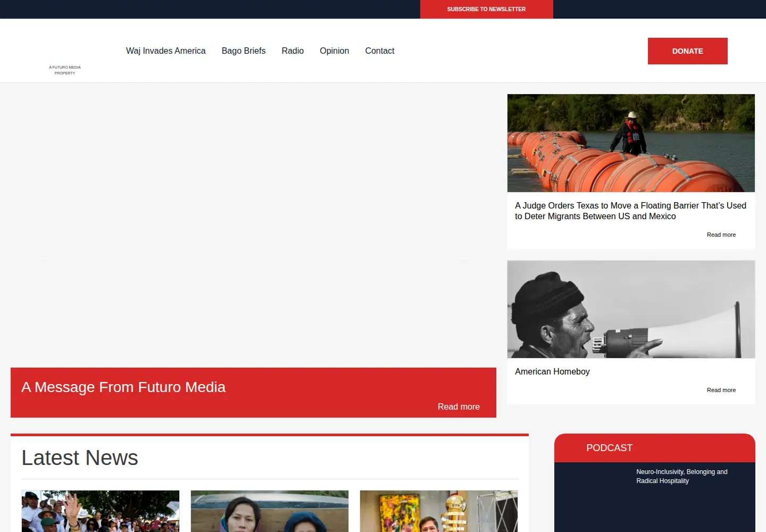Open the Neuro-Inclusivity podcast episode title
The image size is (766, 532).
682,476
